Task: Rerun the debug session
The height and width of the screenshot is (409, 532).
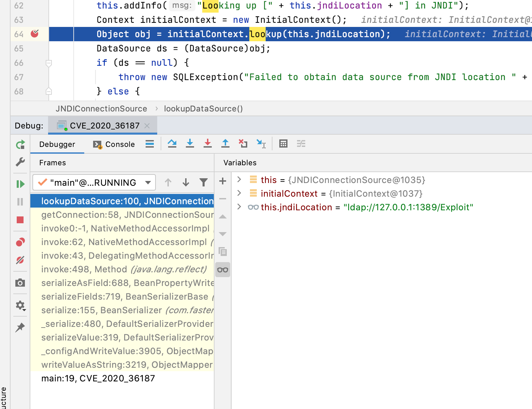Action: 20,145
